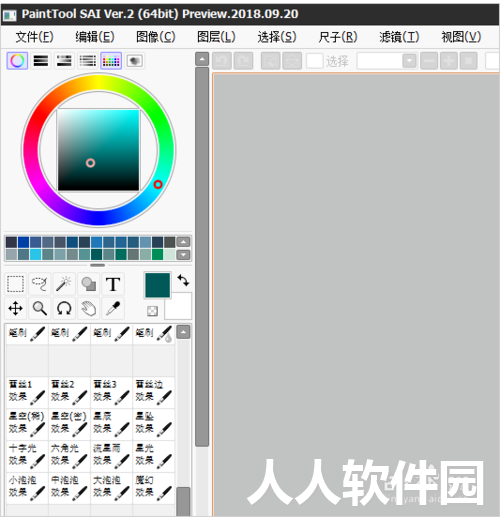Swap foreground and background colors
Viewport: 501px width, 517px height.
click(183, 280)
